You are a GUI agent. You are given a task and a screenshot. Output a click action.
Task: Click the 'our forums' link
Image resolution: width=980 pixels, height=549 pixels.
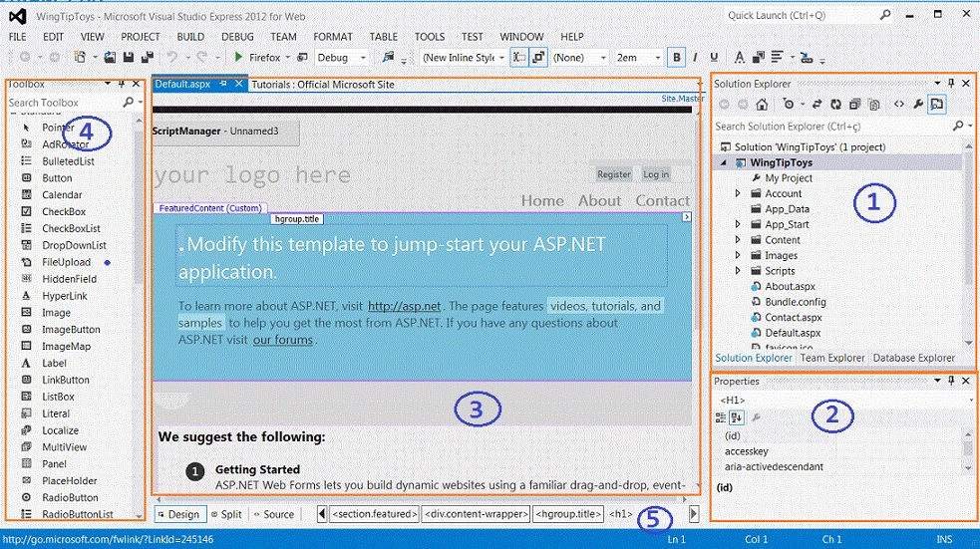pos(282,340)
